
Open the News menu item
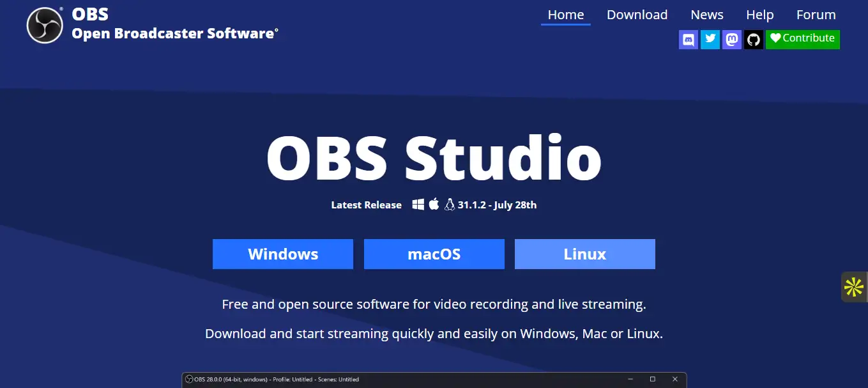tap(706, 15)
